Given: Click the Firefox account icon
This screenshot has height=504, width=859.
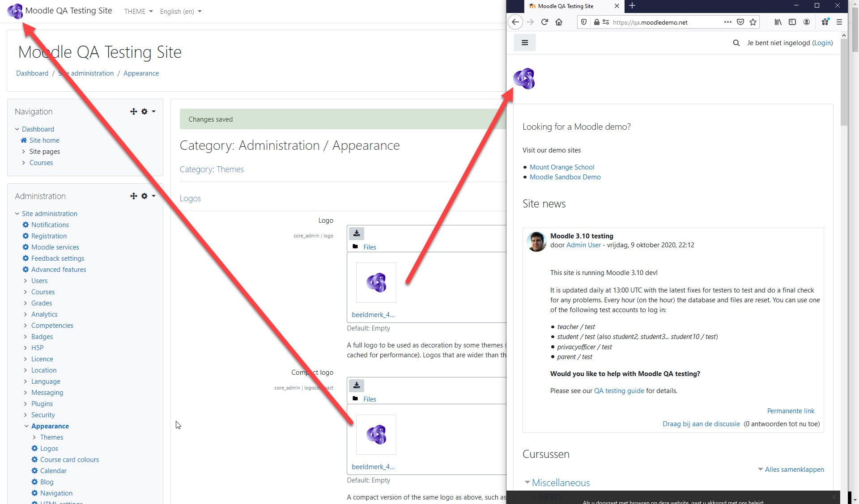Looking at the screenshot, I should tap(807, 22).
